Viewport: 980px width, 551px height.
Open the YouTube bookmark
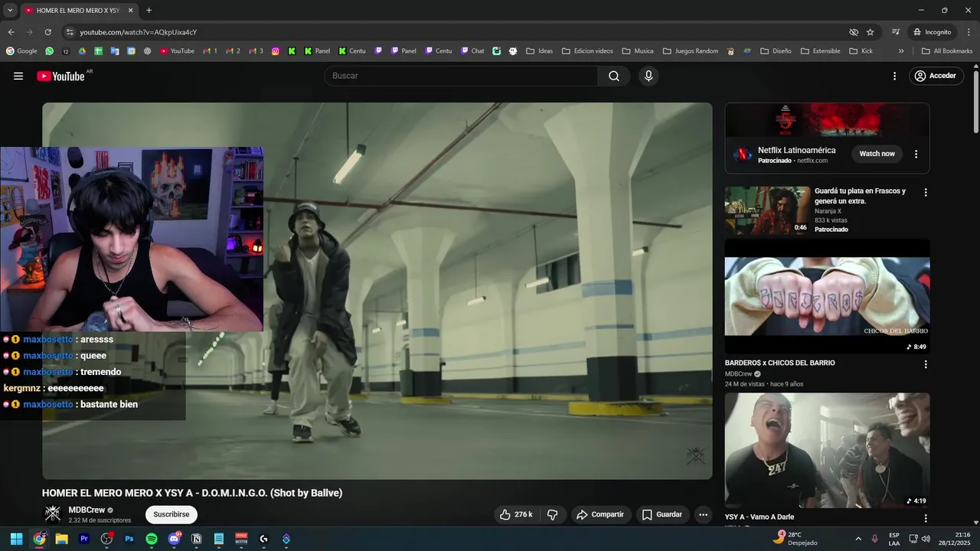pyautogui.click(x=177, y=51)
